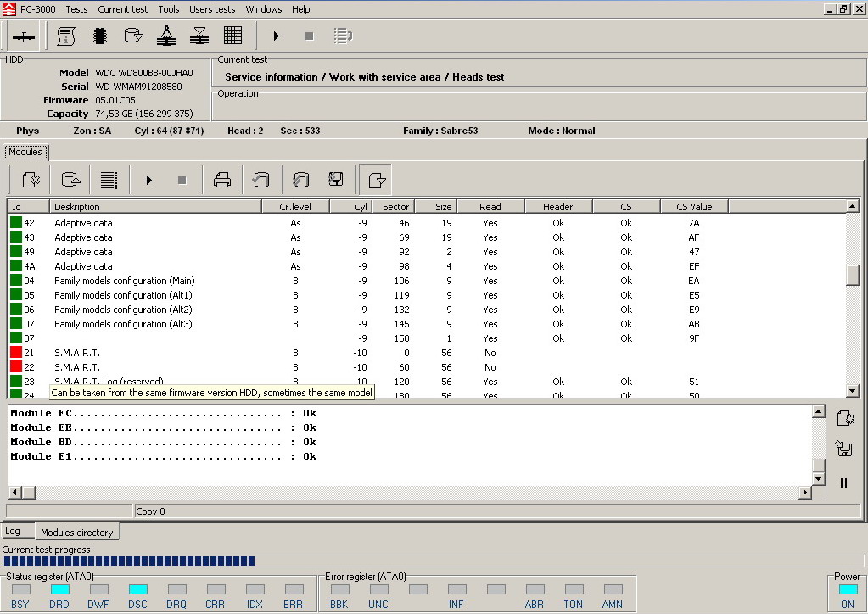Screen dimensions: 868x614
Task: Click the modules table scroll-up arrow
Action: coord(853,206)
